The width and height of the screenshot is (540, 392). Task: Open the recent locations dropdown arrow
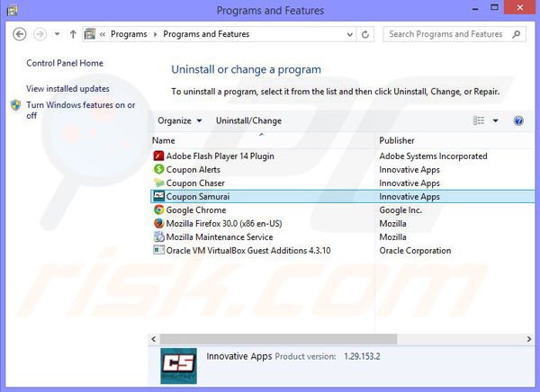[58, 34]
